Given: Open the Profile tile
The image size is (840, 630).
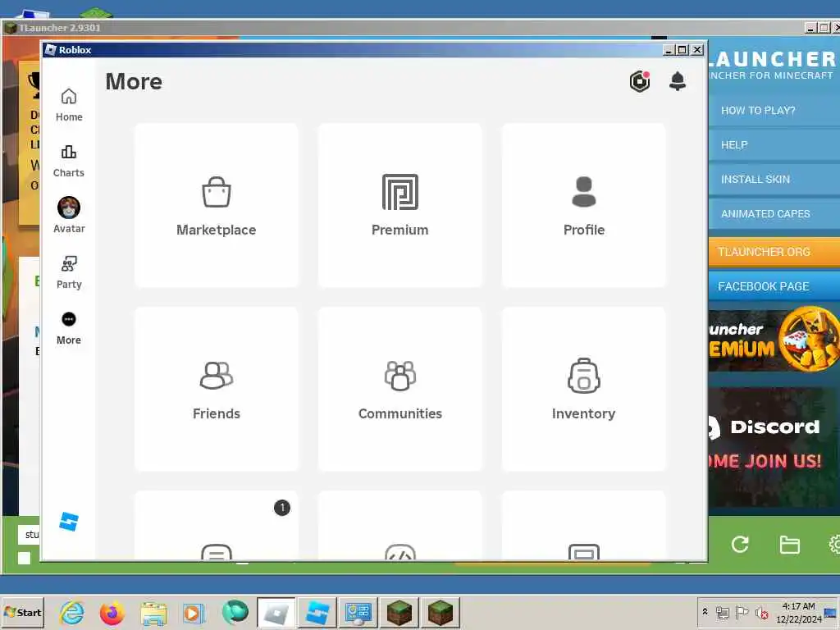Looking at the screenshot, I should point(584,205).
